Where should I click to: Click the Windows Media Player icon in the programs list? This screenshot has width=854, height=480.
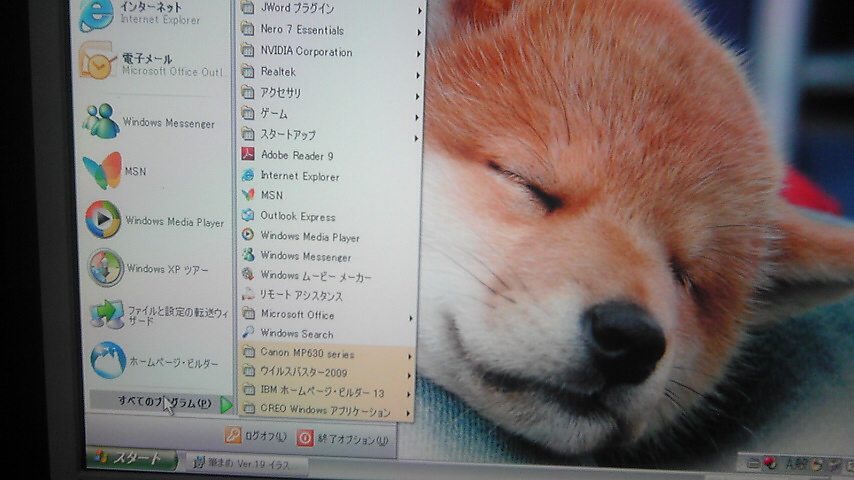248,235
